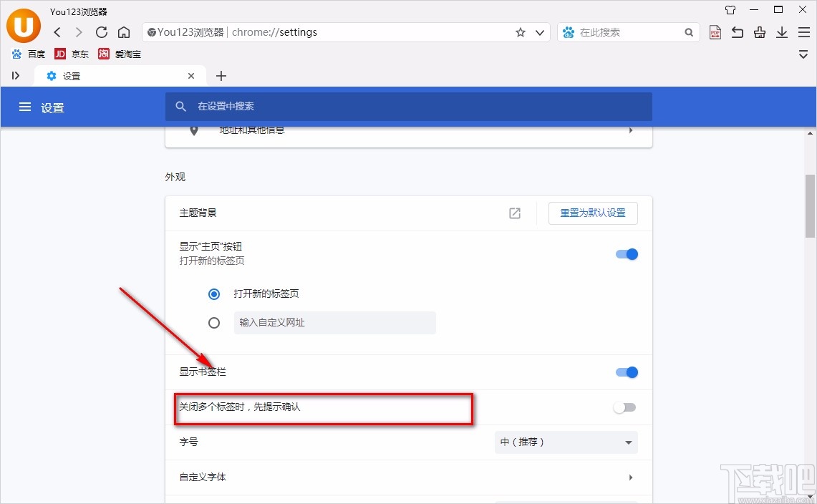Click the 重置为默认设置 button
Viewport: 817px width, 504px height.
[593, 213]
